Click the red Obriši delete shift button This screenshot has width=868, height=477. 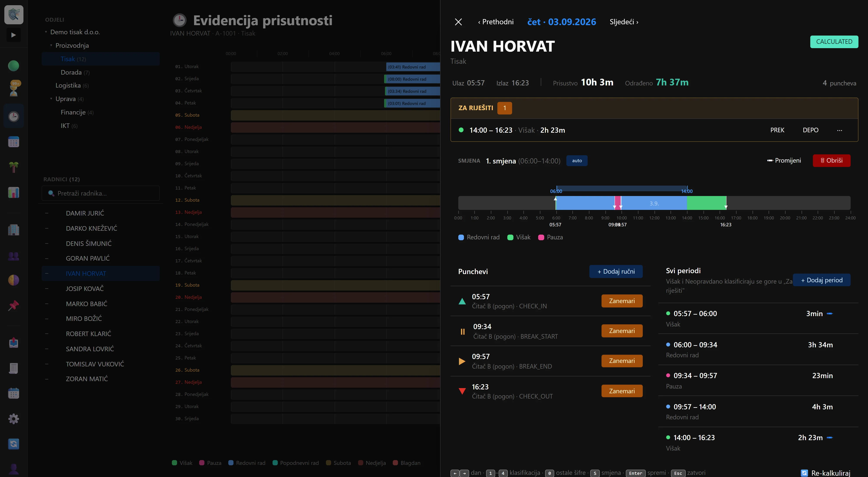pyautogui.click(x=831, y=161)
